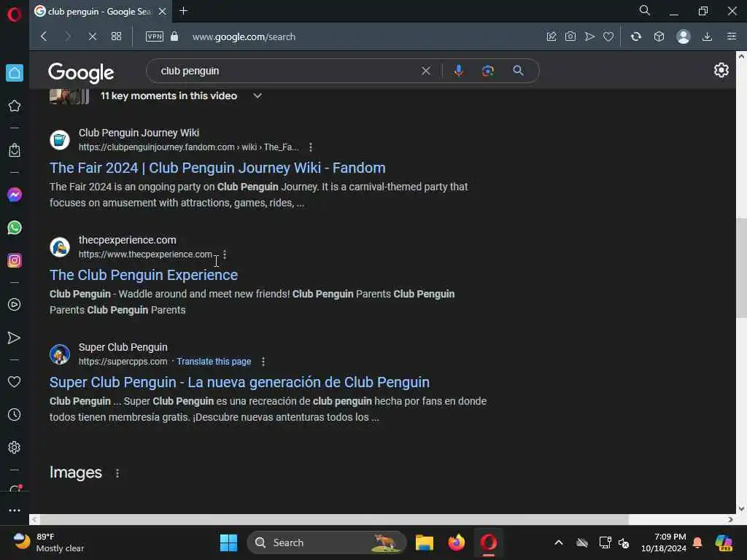The height and width of the screenshot is (560, 747).
Task: Add page to bookmarks heart
Action: [x=608, y=36]
